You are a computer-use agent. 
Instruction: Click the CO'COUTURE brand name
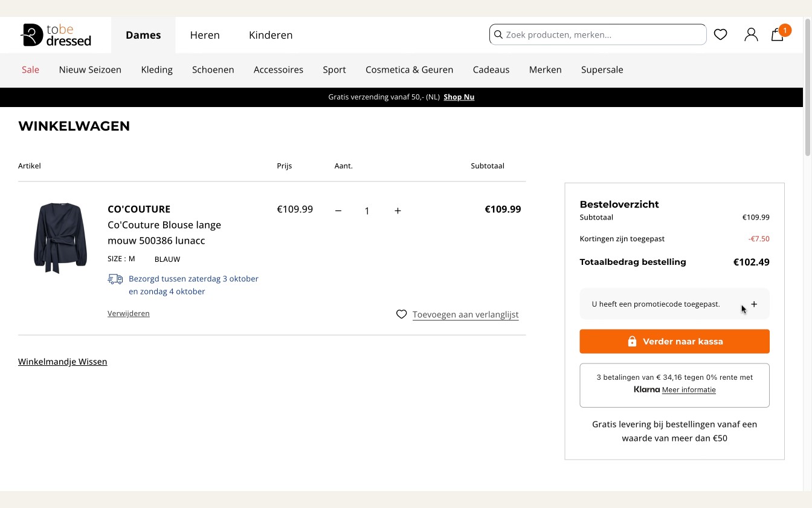click(x=139, y=209)
